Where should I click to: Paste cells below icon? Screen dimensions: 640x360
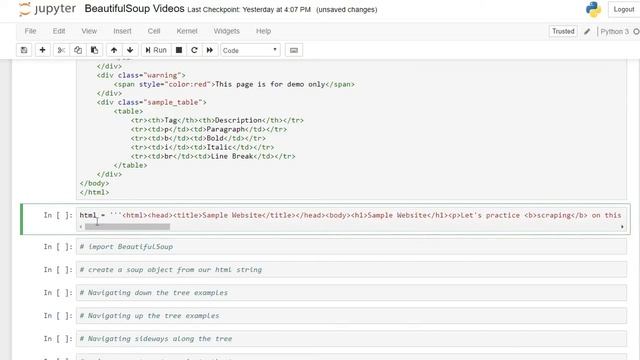[94, 50]
